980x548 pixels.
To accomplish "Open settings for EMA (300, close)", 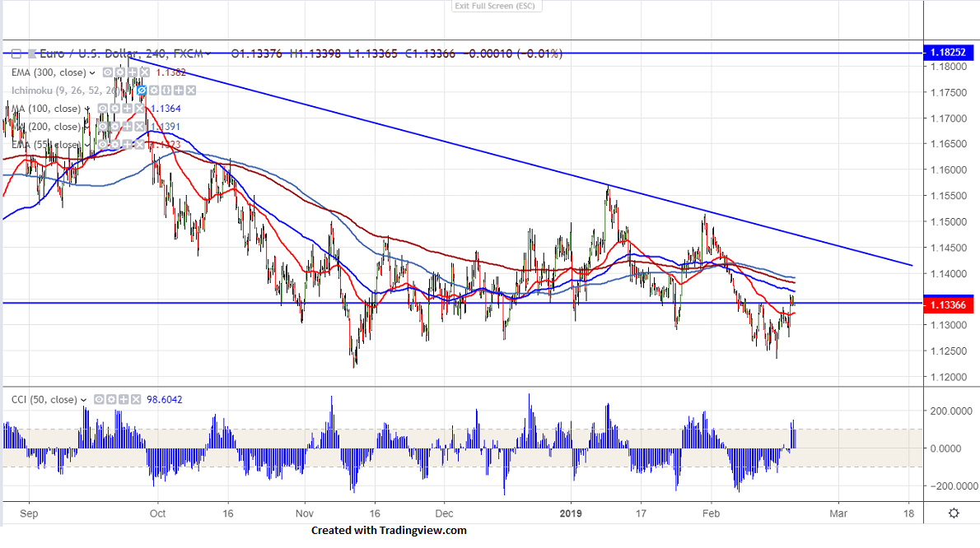I will coord(120,72).
